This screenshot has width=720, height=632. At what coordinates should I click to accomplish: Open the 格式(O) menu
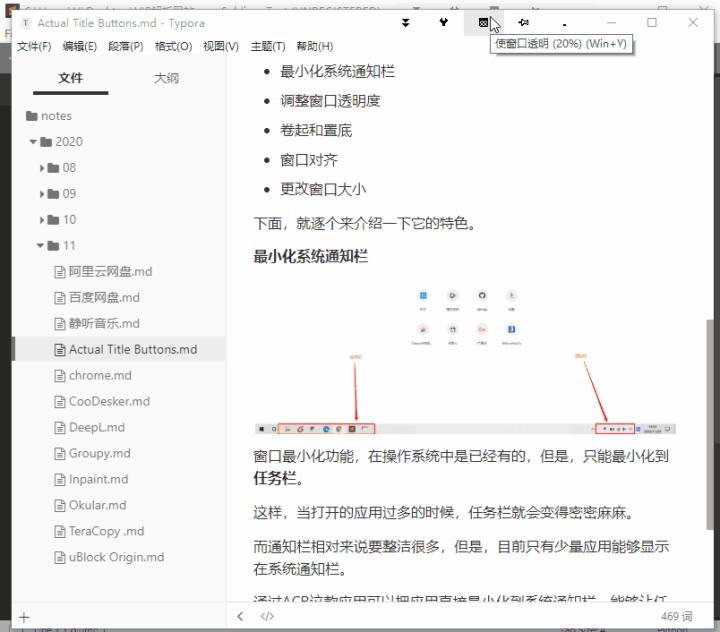coord(174,46)
